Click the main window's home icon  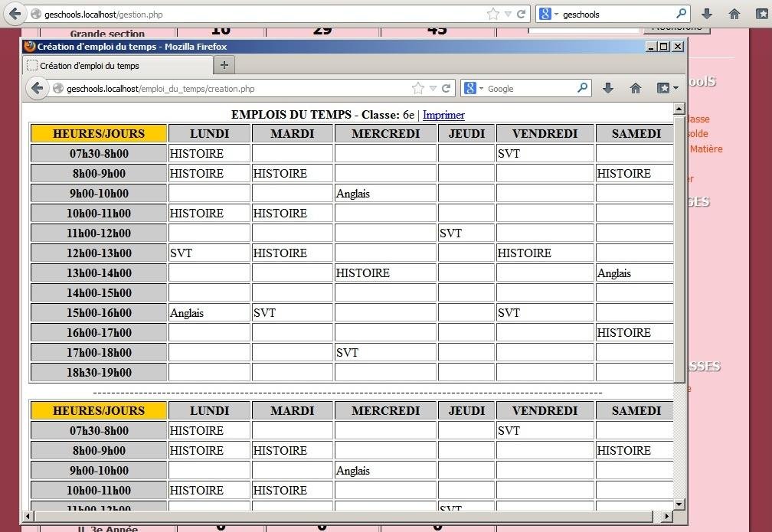[734, 14]
